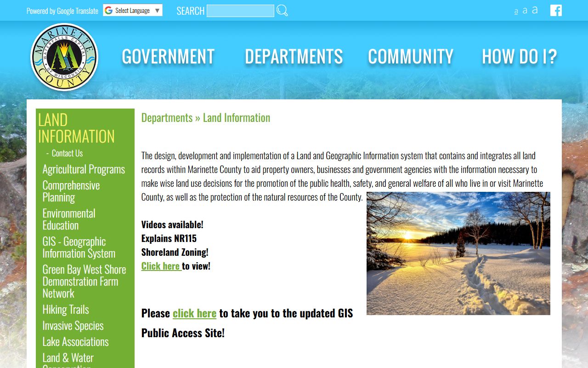Go to Agricultural Programs

tap(84, 169)
